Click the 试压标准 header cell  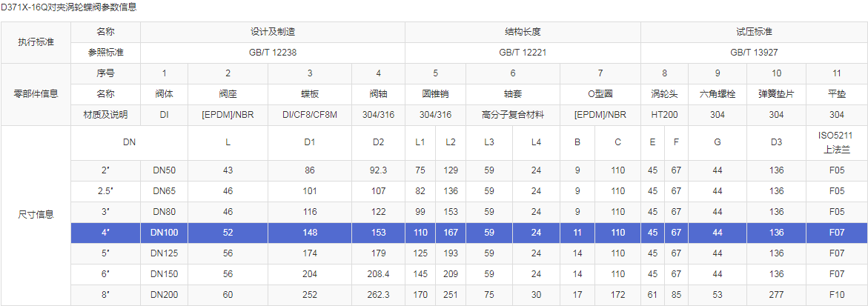coord(754,33)
